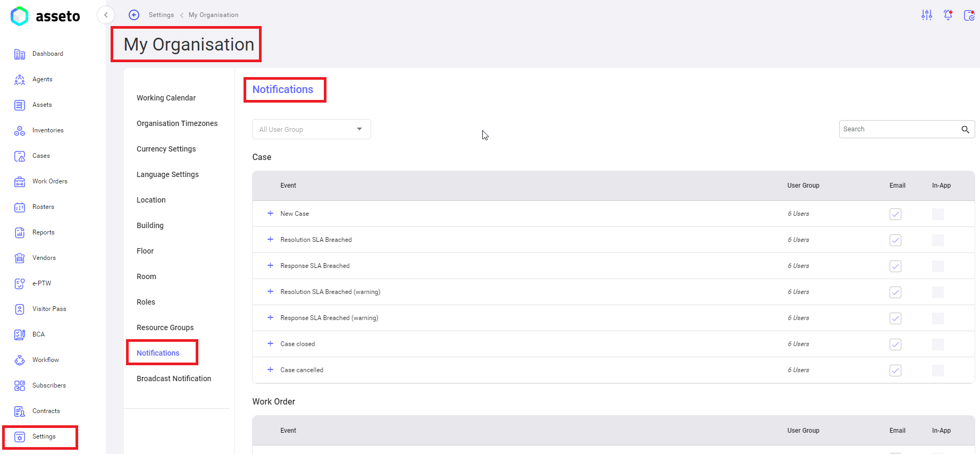Go back using the circled arrow icon
980x454 pixels.
(134, 15)
